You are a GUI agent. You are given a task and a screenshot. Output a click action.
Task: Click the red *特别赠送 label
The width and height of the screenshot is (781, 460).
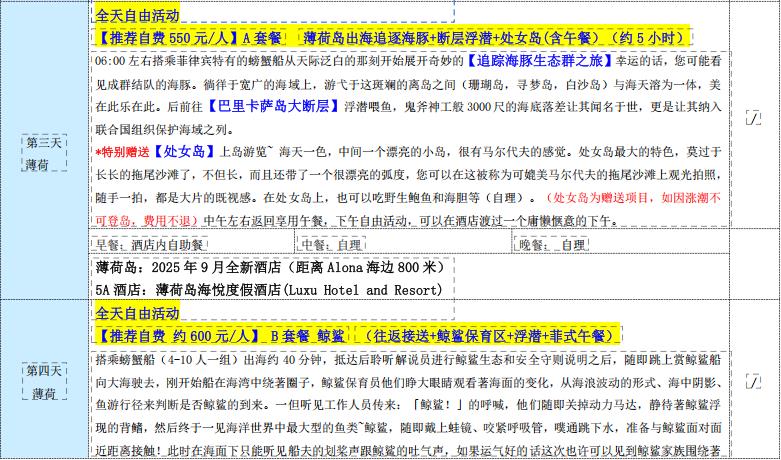[121, 152]
